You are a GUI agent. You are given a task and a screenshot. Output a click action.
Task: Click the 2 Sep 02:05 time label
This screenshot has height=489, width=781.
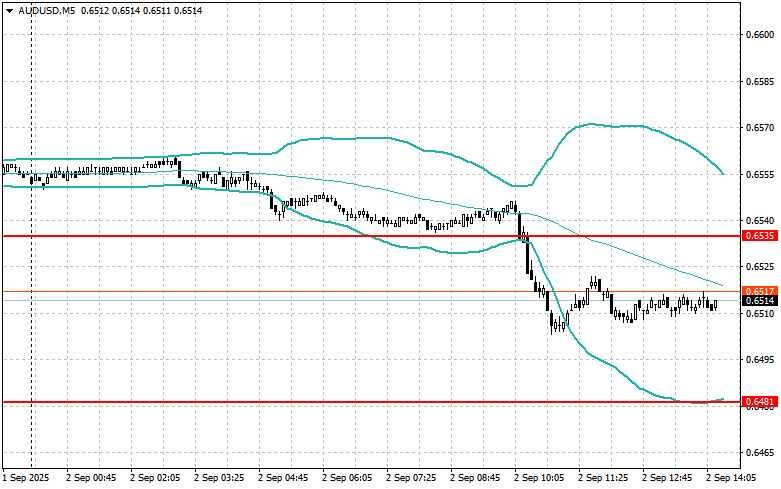click(155, 478)
